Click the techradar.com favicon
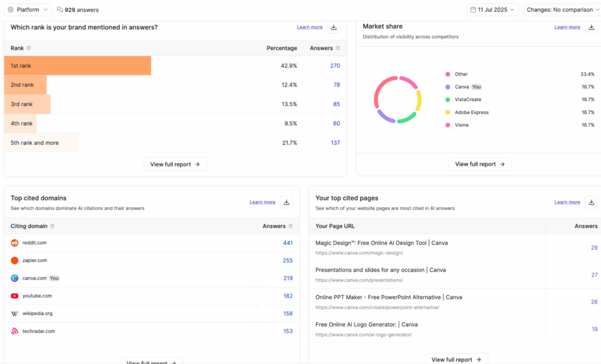This screenshot has width=601, height=364. pos(15,331)
